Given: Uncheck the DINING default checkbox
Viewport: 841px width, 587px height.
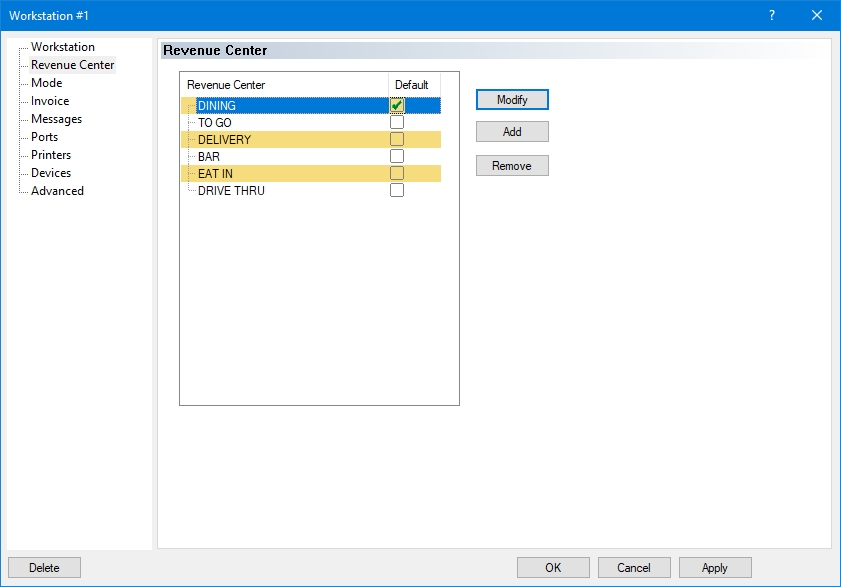Looking at the screenshot, I should [x=397, y=105].
